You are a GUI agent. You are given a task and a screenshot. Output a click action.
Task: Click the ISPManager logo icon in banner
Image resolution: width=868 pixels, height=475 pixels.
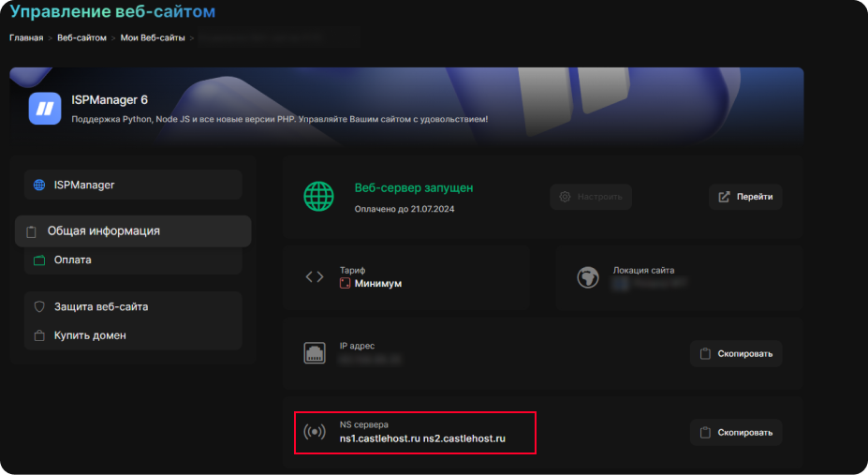click(44, 109)
